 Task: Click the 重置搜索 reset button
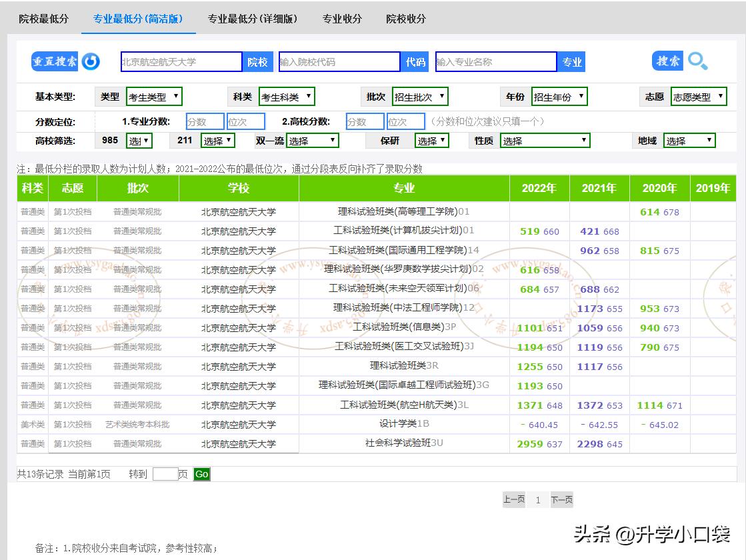click(54, 60)
